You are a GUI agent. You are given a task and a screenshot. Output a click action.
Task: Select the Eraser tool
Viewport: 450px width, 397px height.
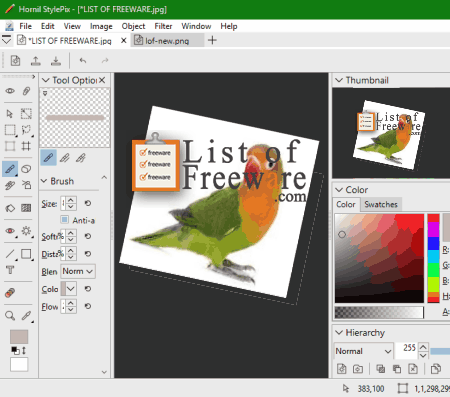tap(26, 169)
